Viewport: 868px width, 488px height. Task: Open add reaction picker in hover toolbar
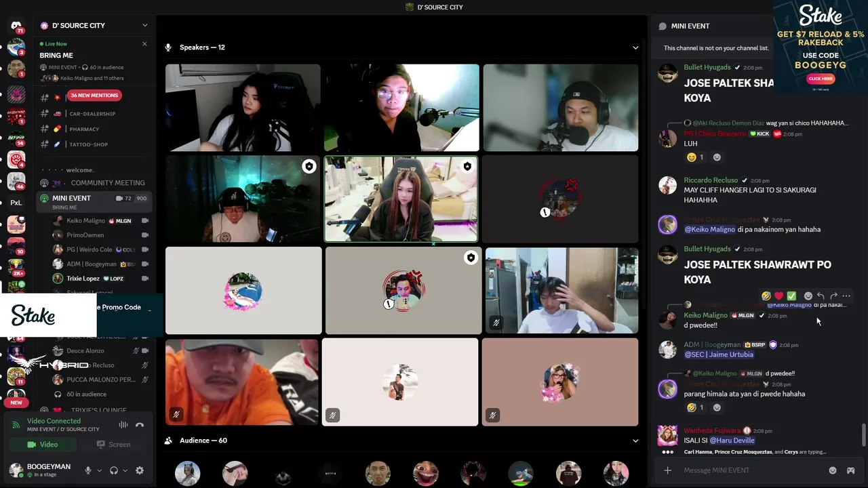point(808,296)
